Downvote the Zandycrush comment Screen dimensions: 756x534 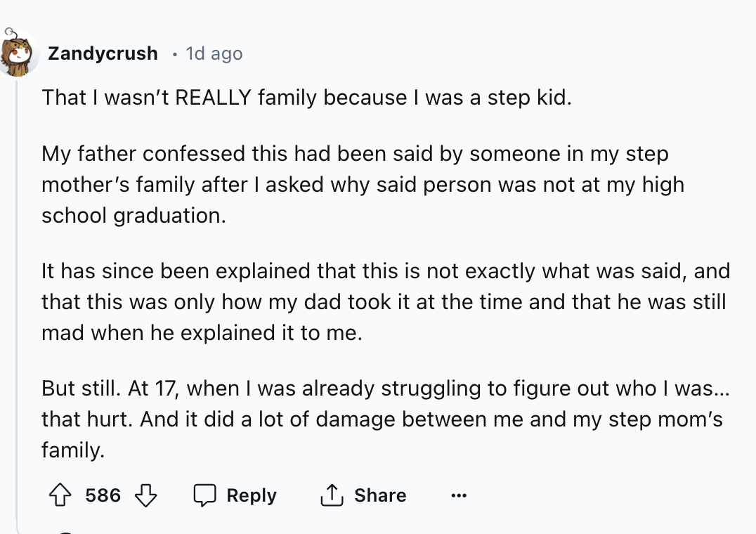pos(145,495)
